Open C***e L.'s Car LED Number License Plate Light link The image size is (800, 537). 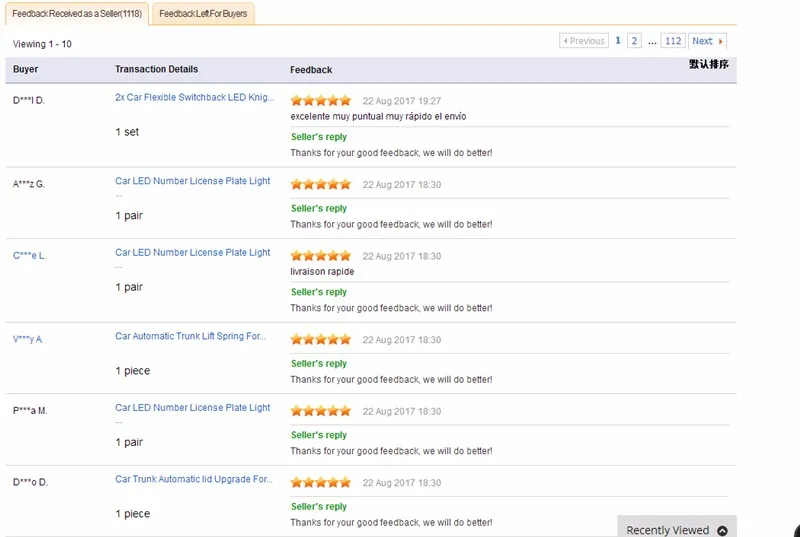192,252
